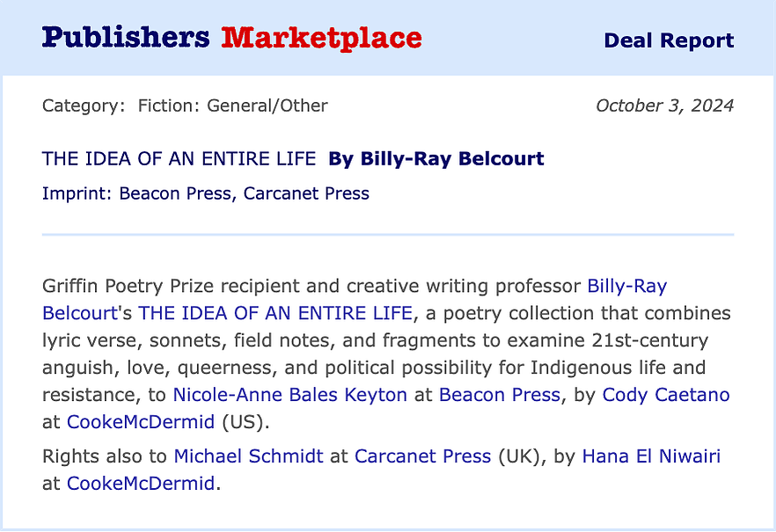The width and height of the screenshot is (776, 532).
Task: Open Michael Schmidt's editor link
Action: pos(248,455)
